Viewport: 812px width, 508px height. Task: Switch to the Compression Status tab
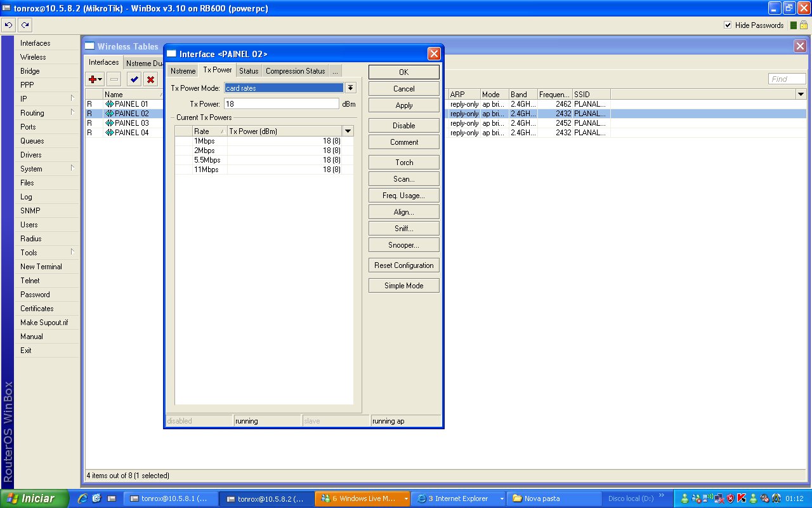pos(295,71)
